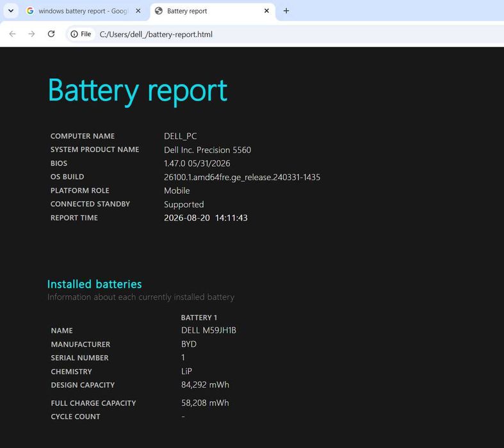Close the windows battery report Google tab
The height and width of the screenshot is (448, 504).
(138, 11)
